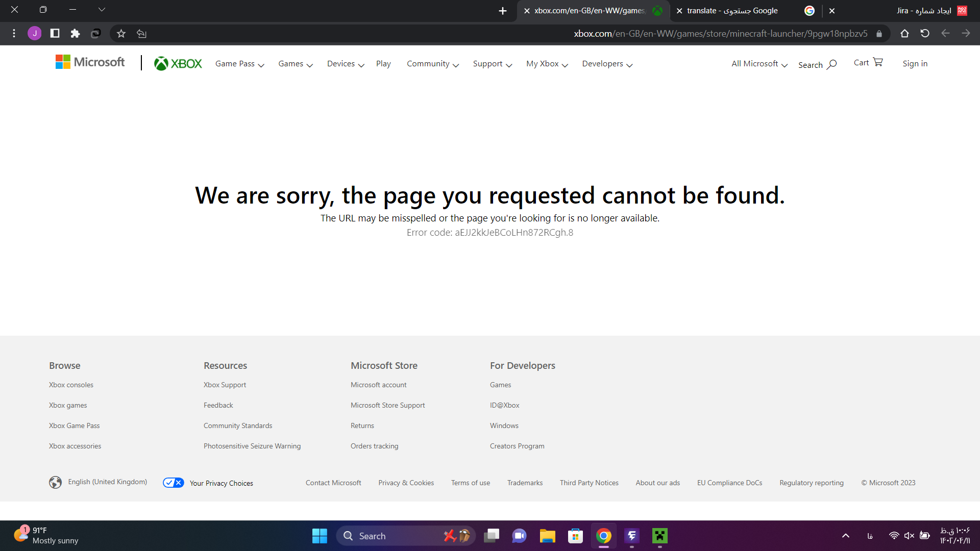Mute or unmute the system volume icon
Viewport: 980px width, 551px height.
909,536
